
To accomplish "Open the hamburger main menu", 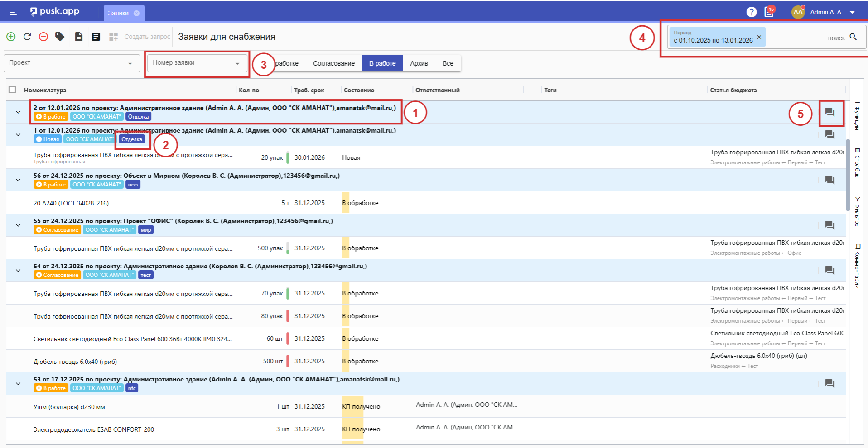I will pos(13,12).
